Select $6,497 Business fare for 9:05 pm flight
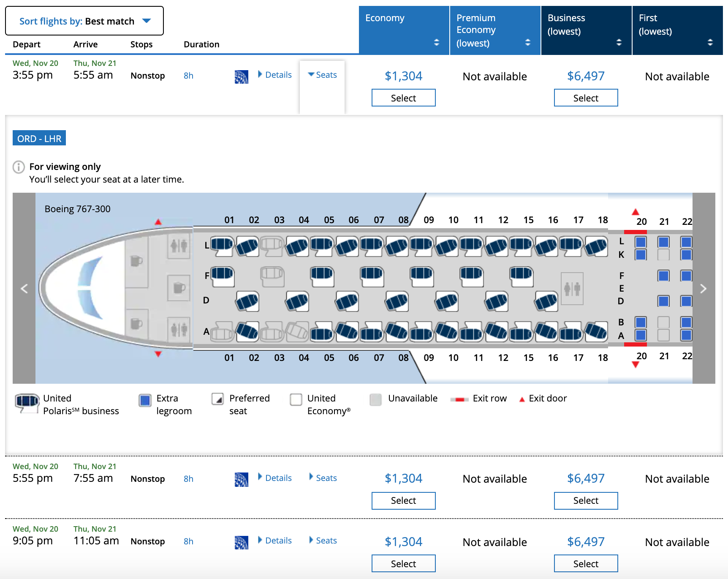Image resolution: width=728 pixels, height=579 pixels. coord(586,564)
